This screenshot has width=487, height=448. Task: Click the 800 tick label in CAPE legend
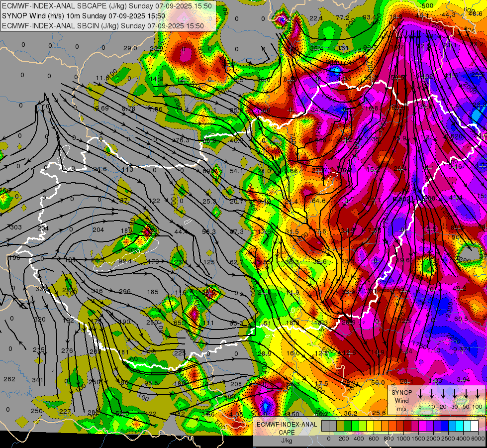(x=389, y=439)
